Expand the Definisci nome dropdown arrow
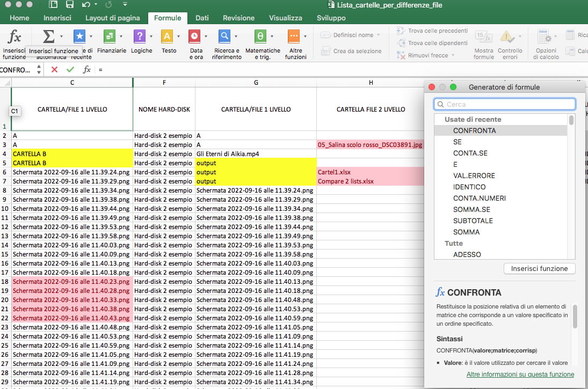 tap(379, 35)
